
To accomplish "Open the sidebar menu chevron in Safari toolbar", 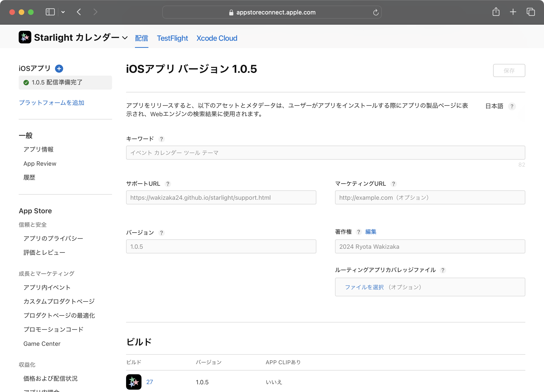I will [63, 12].
